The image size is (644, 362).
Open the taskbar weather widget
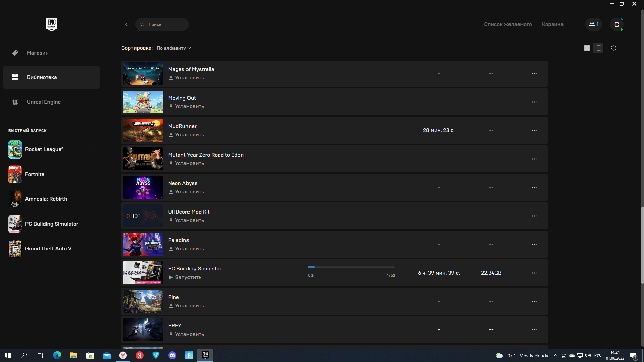click(x=522, y=356)
